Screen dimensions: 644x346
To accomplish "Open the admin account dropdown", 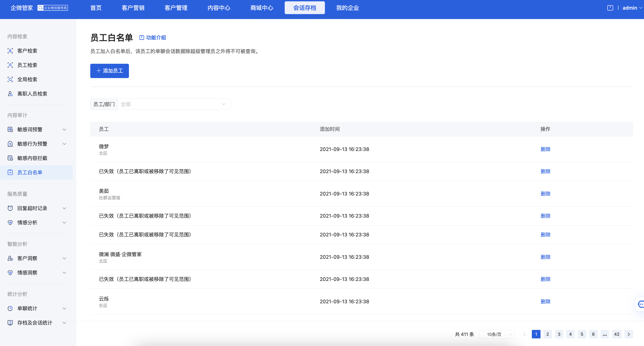I will point(632,8).
